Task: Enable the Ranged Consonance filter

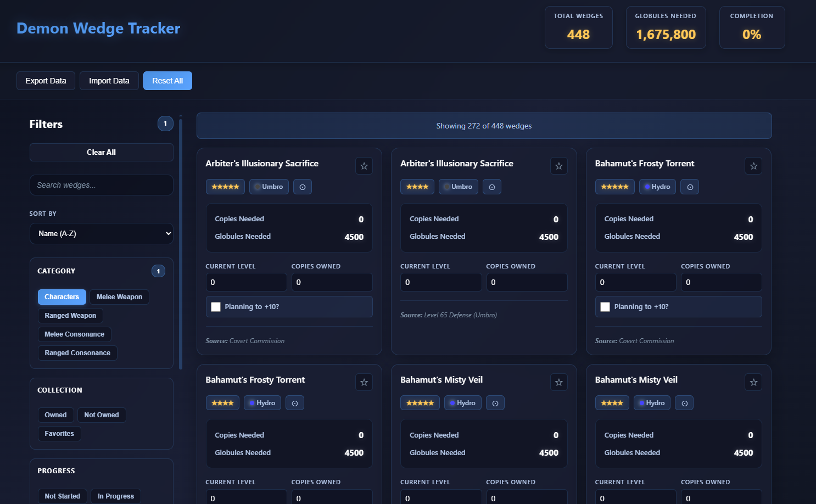Action: 77,353
